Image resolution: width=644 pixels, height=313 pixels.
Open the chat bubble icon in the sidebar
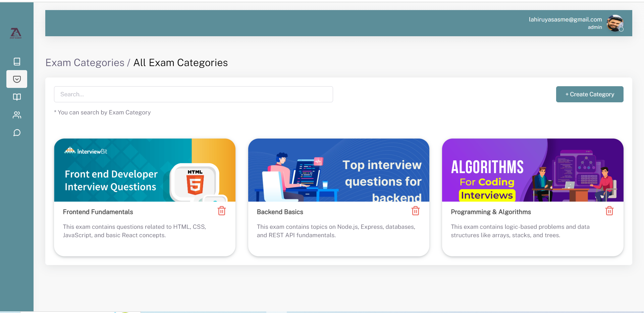point(17,133)
